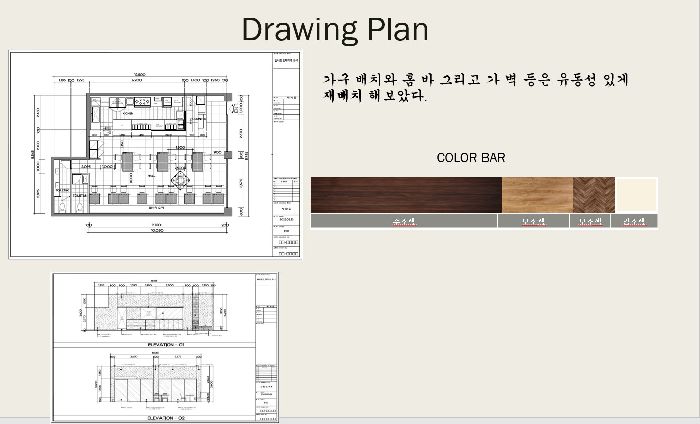Select the 'COLOR BAR' heading
The width and height of the screenshot is (700, 424).
point(471,158)
